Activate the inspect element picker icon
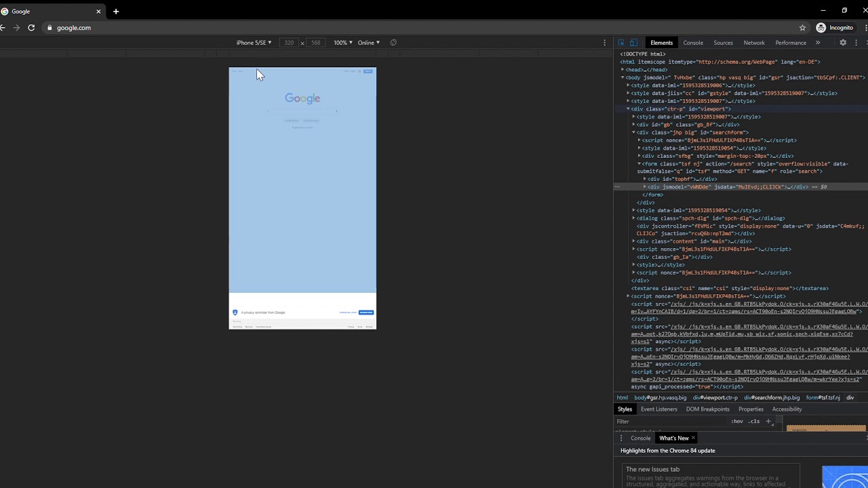 pyautogui.click(x=621, y=43)
